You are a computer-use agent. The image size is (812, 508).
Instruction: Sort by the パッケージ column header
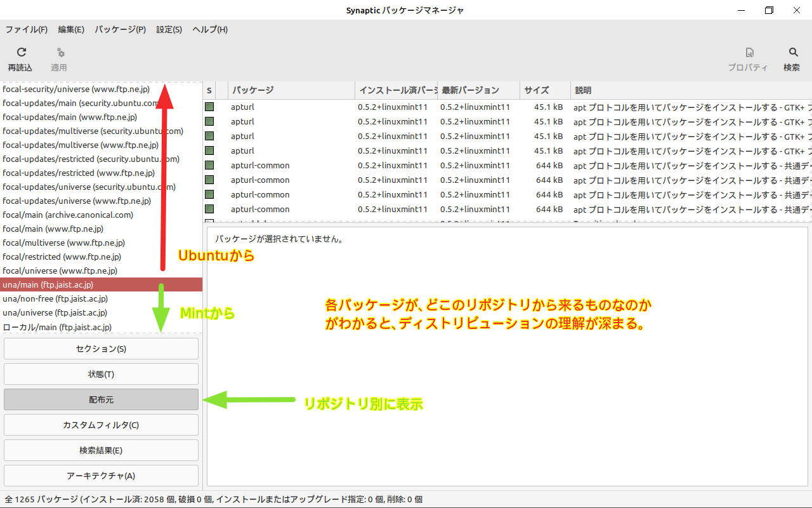[x=291, y=90]
